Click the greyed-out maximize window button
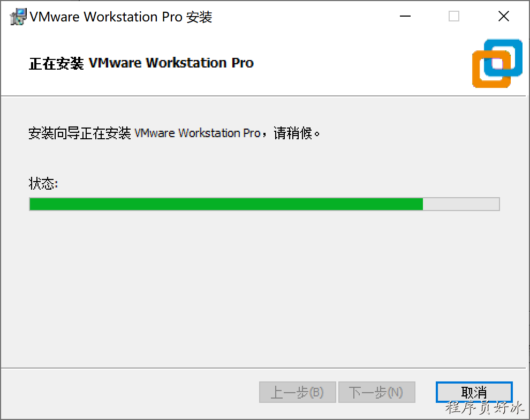This screenshot has width=530, height=420. coord(453,16)
